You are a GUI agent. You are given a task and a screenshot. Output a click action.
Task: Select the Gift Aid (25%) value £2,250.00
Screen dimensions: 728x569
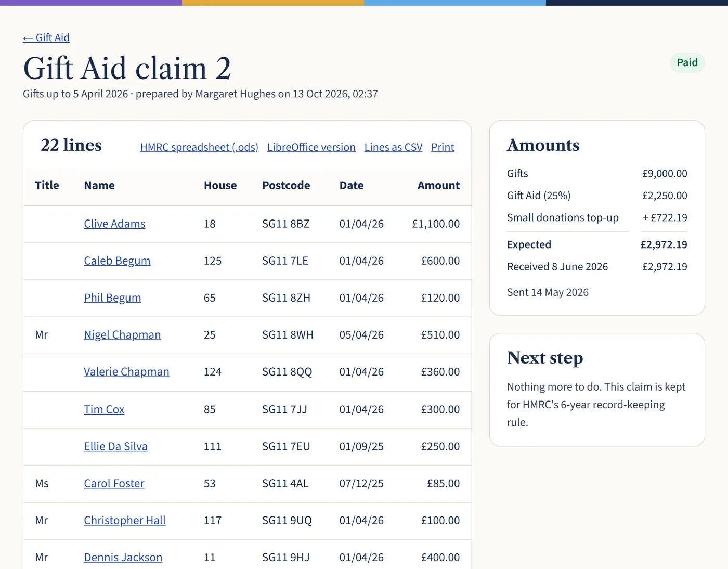665,196
